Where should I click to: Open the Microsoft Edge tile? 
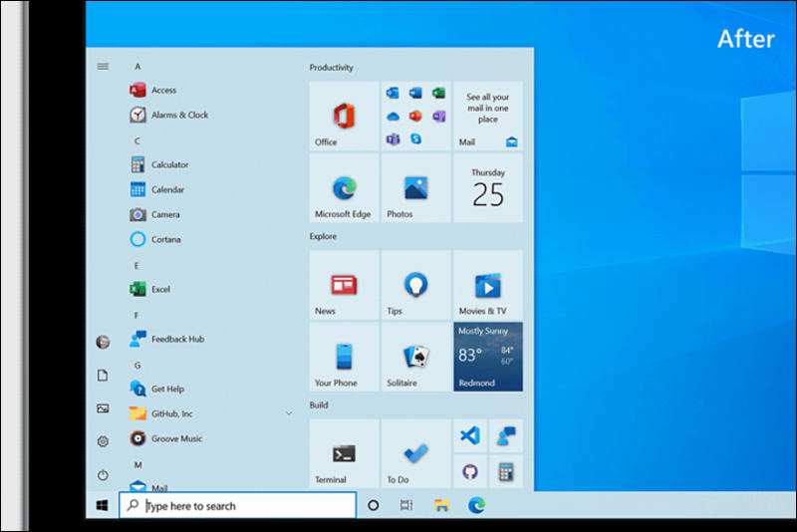pos(344,188)
